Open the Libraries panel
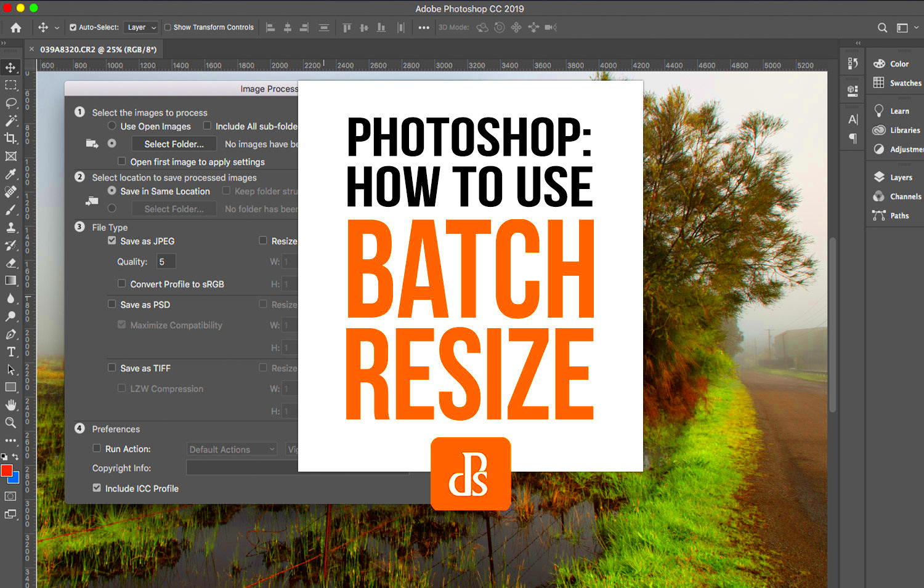Image resolution: width=924 pixels, height=588 pixels. [897, 131]
